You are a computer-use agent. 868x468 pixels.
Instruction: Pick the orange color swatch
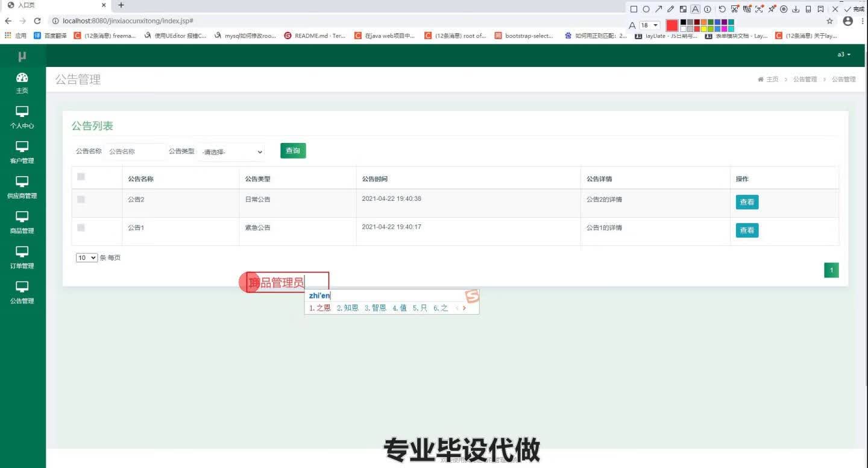pos(704,22)
